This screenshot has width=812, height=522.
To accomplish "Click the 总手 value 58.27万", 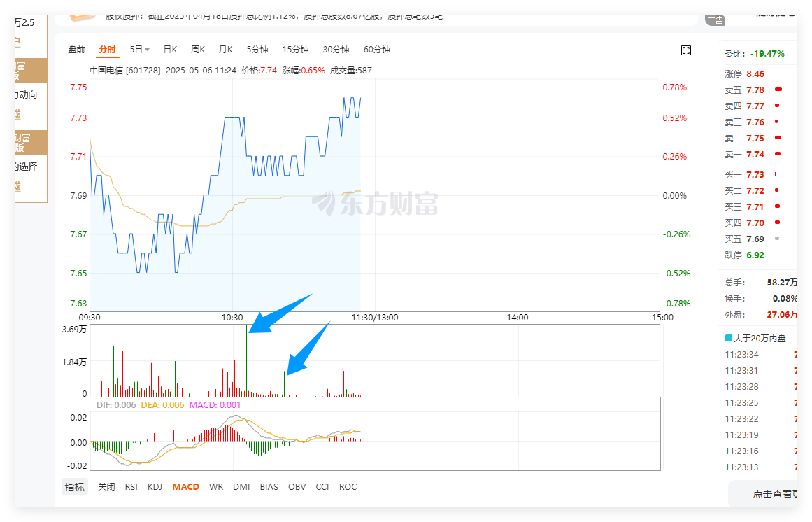I will (x=782, y=282).
